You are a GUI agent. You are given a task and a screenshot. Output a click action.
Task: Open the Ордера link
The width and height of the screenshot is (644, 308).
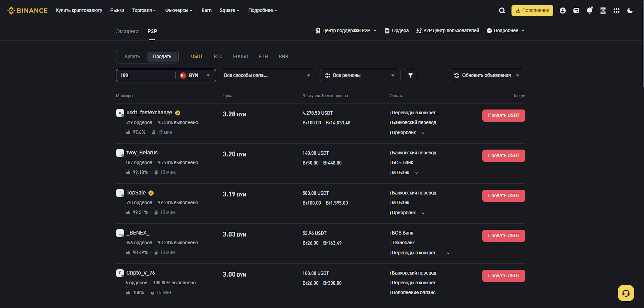397,31
